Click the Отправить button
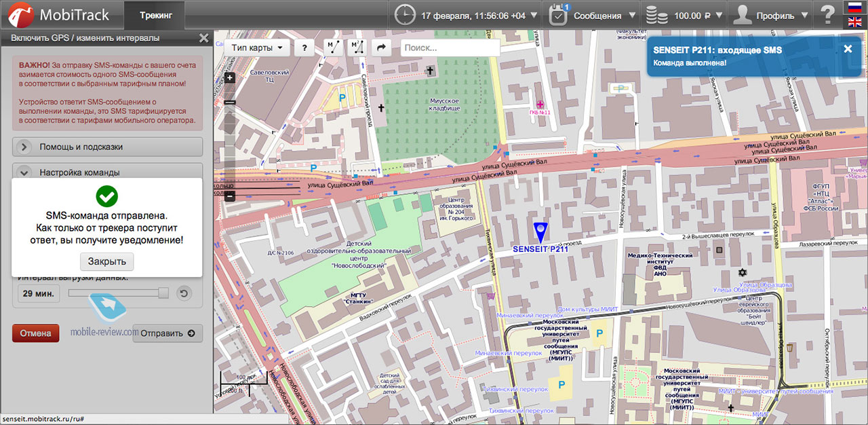The width and height of the screenshot is (868, 425). click(167, 333)
